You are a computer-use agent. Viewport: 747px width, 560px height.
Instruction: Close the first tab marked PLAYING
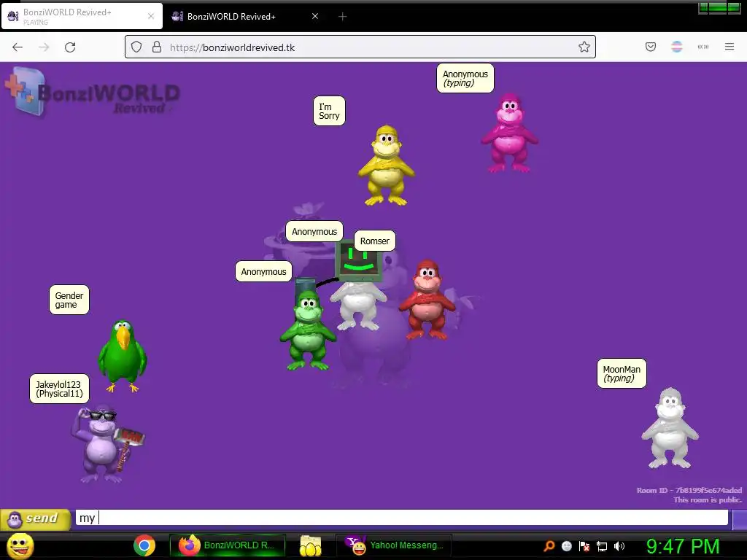[x=151, y=16]
